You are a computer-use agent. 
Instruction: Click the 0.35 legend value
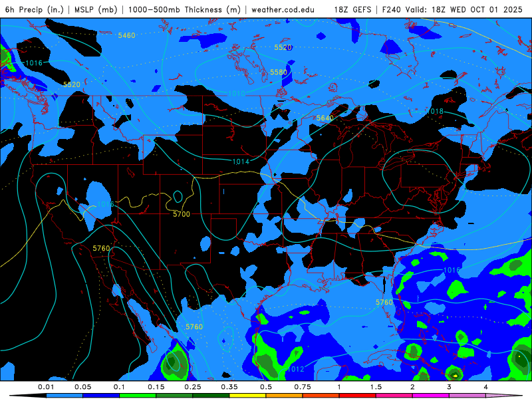(x=229, y=387)
